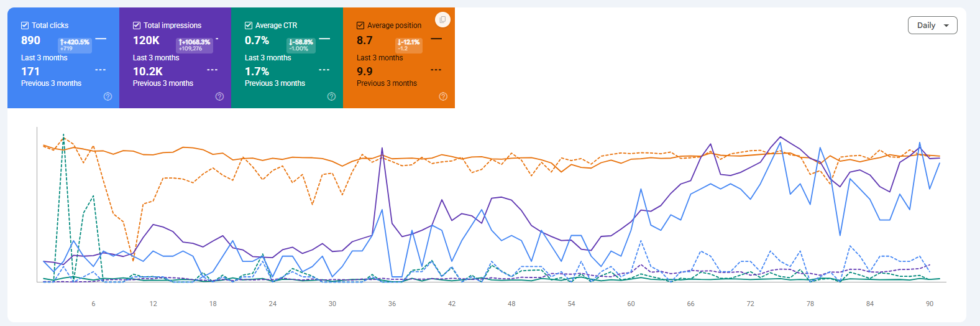Viewport: 980px width, 326px height.
Task: Click the x-axis label 78
Action: (810, 304)
